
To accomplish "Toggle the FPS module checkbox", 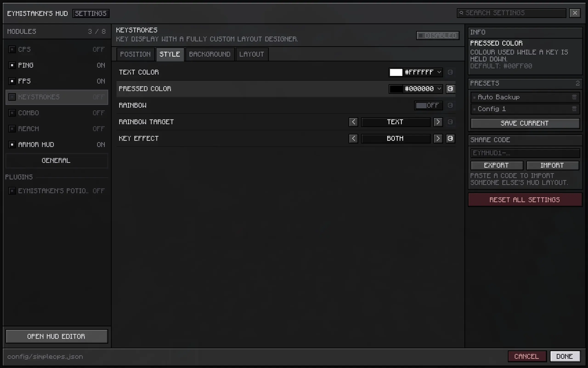I will point(12,81).
